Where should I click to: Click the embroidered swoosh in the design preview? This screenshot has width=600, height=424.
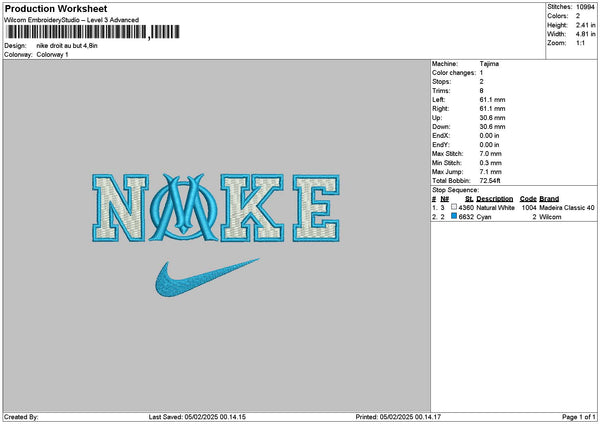pos(207,277)
